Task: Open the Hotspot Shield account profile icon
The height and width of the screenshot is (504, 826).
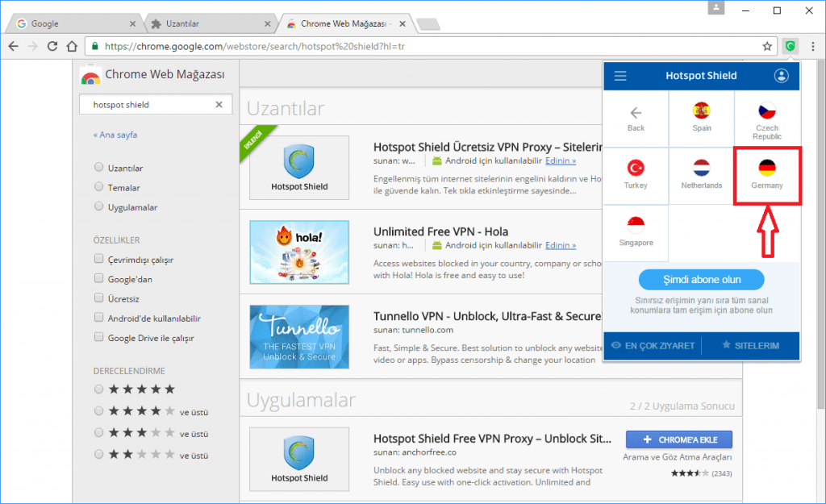Action: pyautogui.click(x=780, y=75)
